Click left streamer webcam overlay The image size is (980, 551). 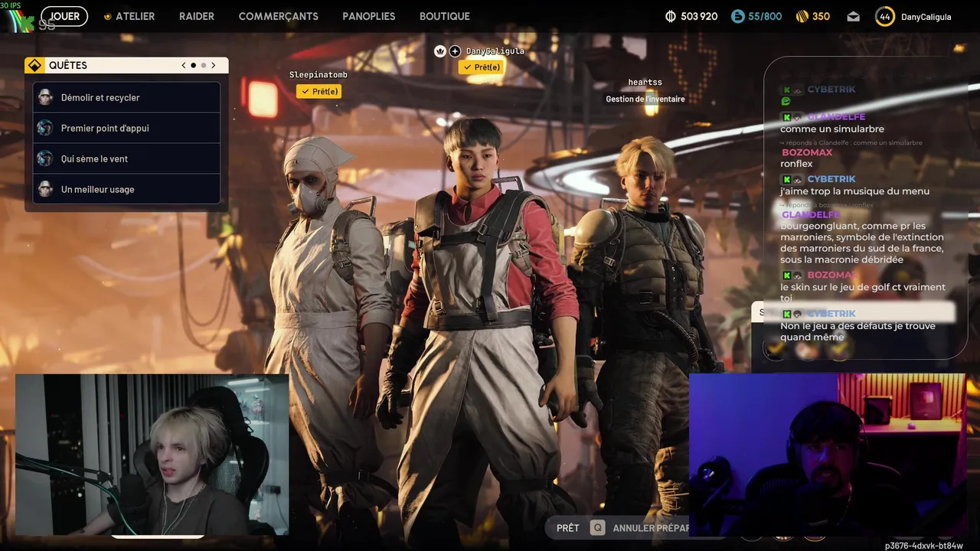click(x=152, y=455)
